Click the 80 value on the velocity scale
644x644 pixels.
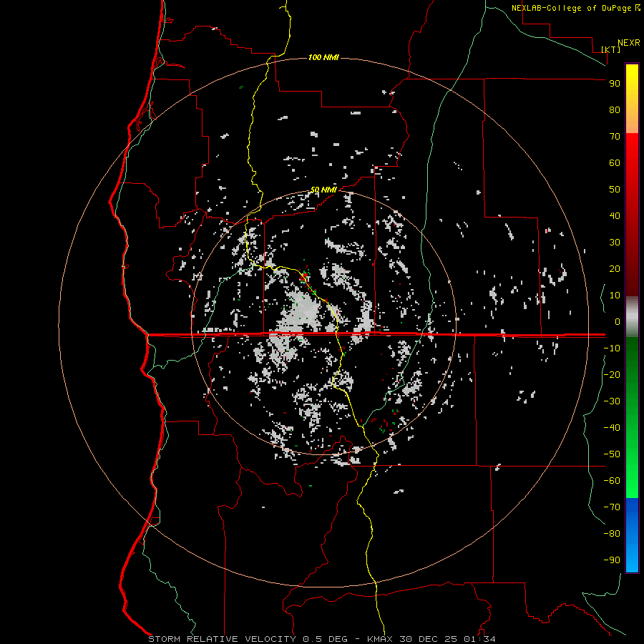tap(615, 109)
